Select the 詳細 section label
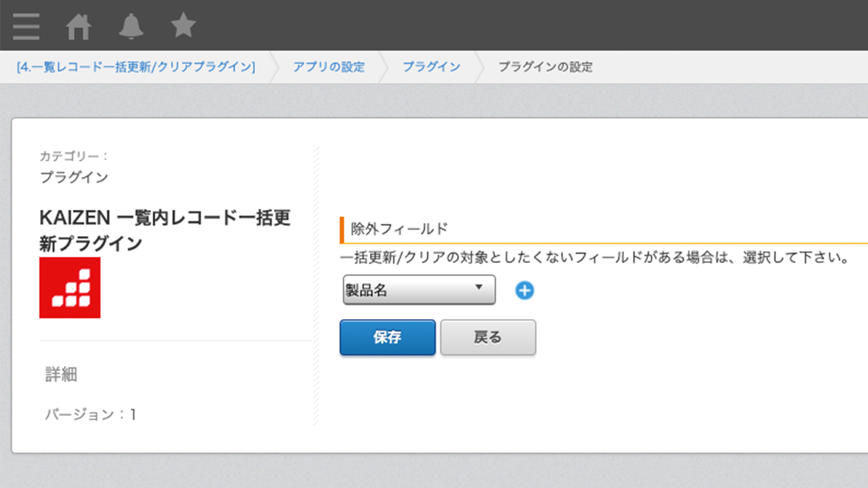This screenshot has height=488, width=868. (61, 375)
